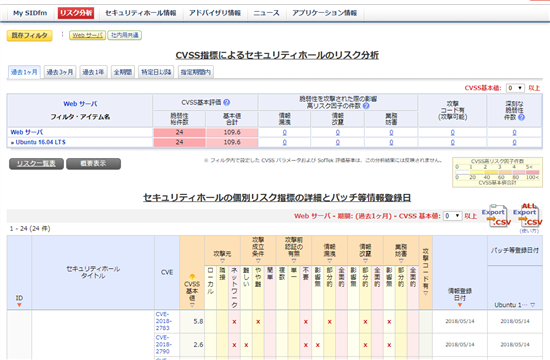Viewport: 550px width, 360px height.
Task: Open lower CVSS 基本値 dropdown beside Export
Action: [452, 216]
